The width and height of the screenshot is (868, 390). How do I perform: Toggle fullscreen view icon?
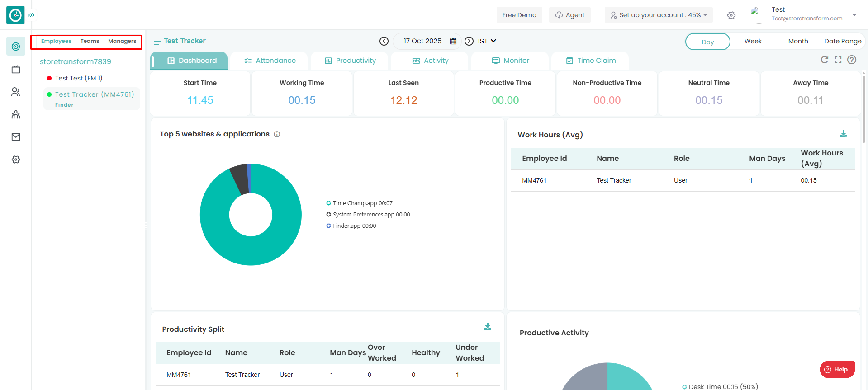(838, 60)
